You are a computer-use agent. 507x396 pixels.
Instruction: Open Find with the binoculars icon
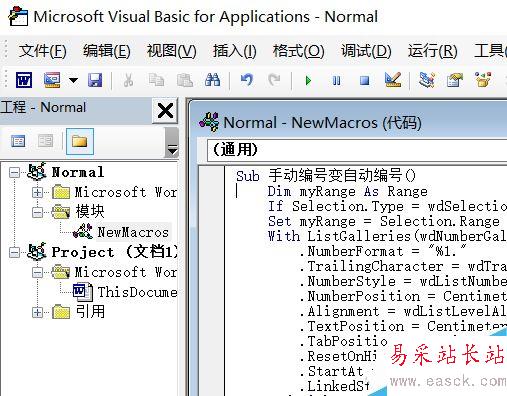(212, 80)
